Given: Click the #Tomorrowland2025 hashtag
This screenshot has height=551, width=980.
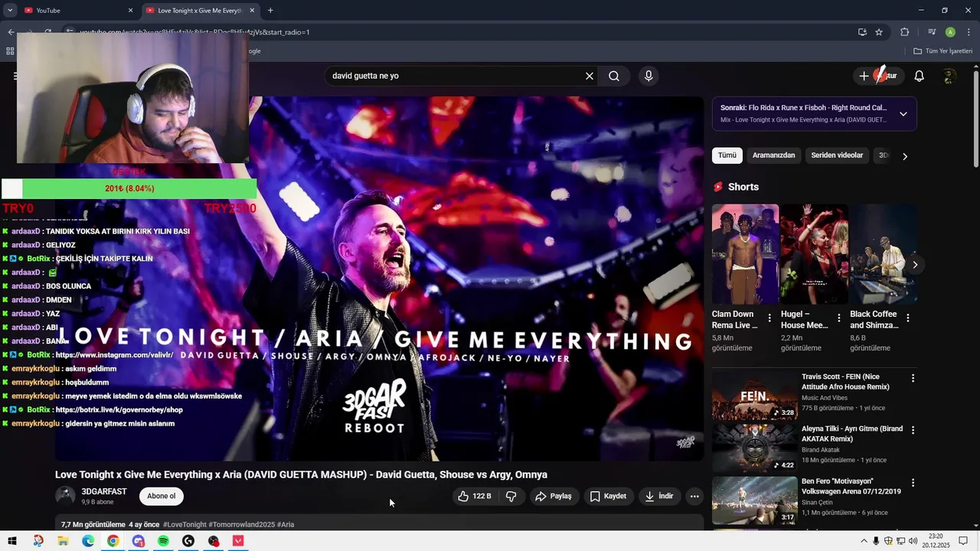Looking at the screenshot, I should (241, 524).
